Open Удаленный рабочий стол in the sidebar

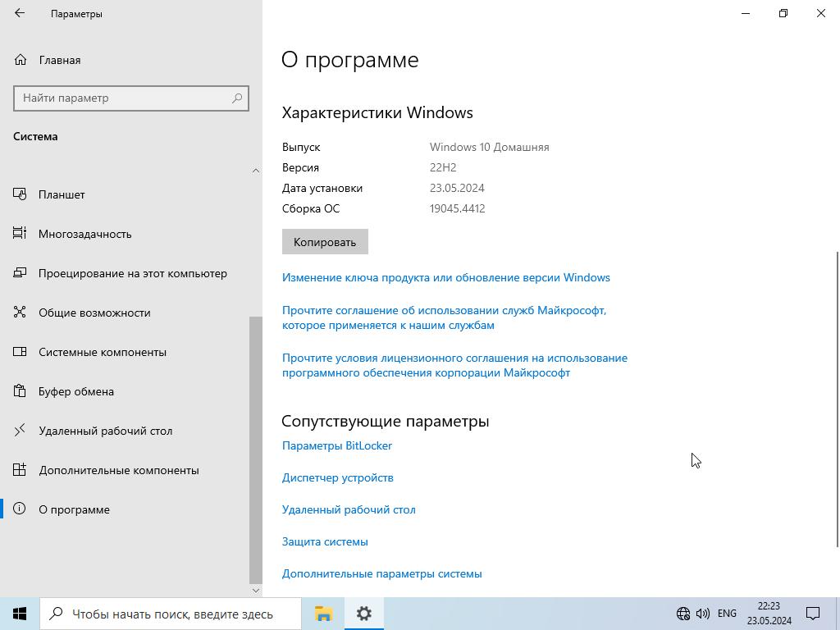(x=105, y=431)
